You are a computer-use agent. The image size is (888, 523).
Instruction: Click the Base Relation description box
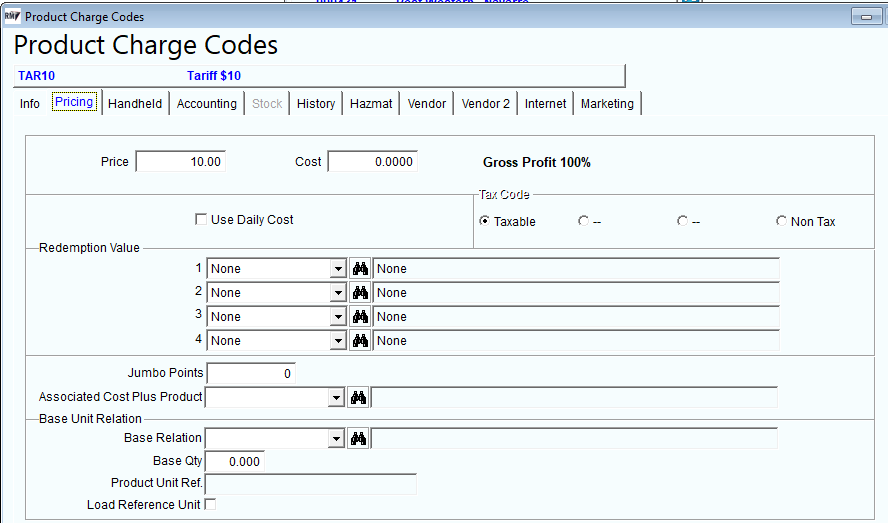pos(574,438)
